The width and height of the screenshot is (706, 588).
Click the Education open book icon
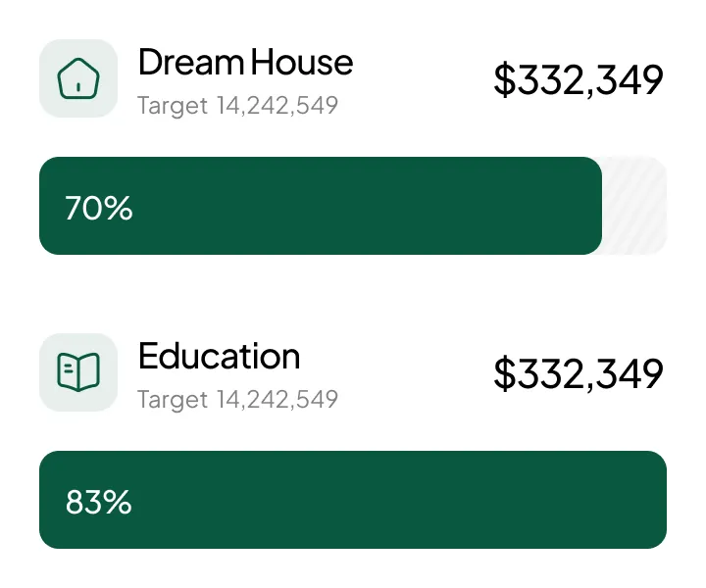[77, 372]
